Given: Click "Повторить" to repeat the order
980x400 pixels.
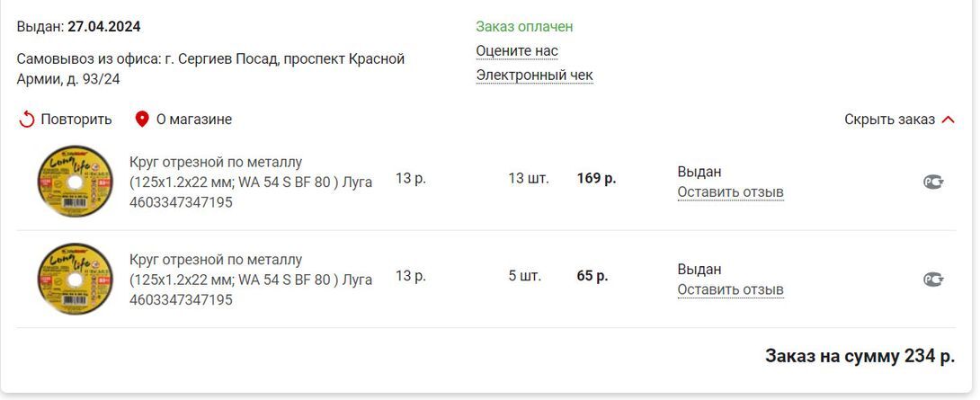Looking at the screenshot, I should pos(76,120).
